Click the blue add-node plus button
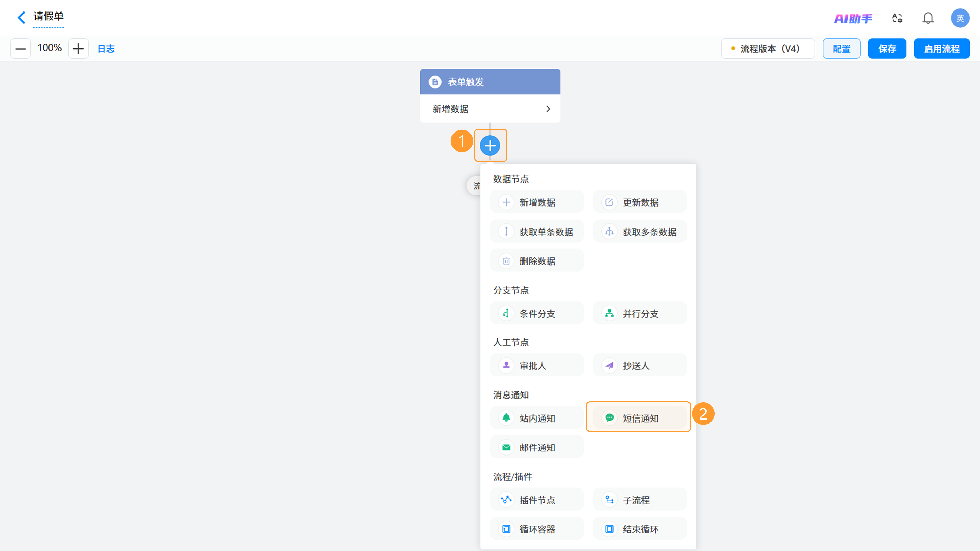 pyautogui.click(x=490, y=145)
